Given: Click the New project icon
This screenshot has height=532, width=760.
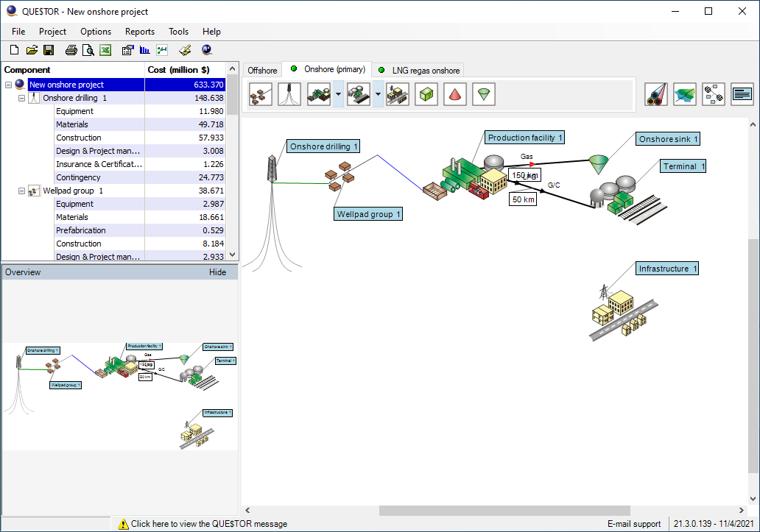Looking at the screenshot, I should (x=14, y=50).
